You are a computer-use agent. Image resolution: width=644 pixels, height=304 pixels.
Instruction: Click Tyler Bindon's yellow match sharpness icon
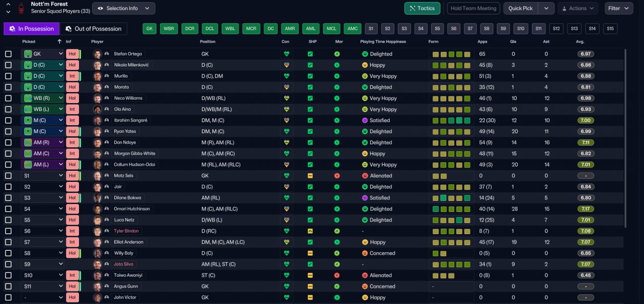[x=310, y=231]
